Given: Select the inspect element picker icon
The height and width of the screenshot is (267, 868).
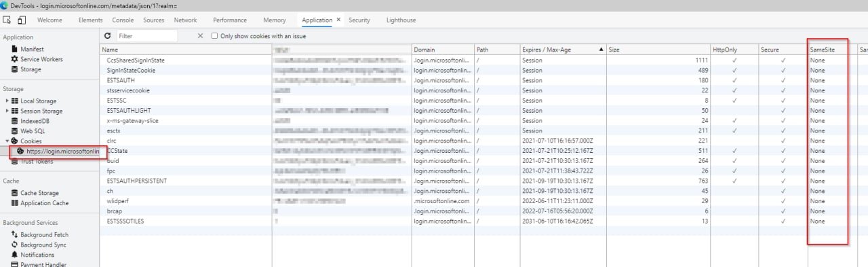Looking at the screenshot, I should coord(7,20).
